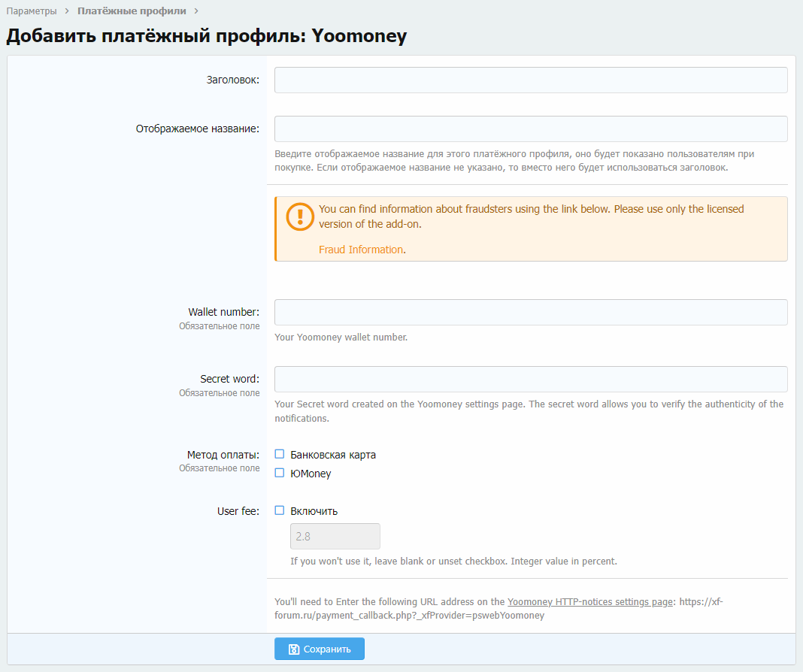Select the Wallet number input box

pos(531,312)
